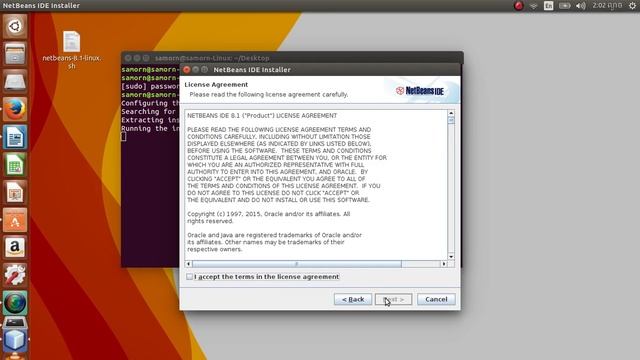Click 'Please read the following license agreement carefully'
Screen dimensions: 640x360
(x=269, y=94)
